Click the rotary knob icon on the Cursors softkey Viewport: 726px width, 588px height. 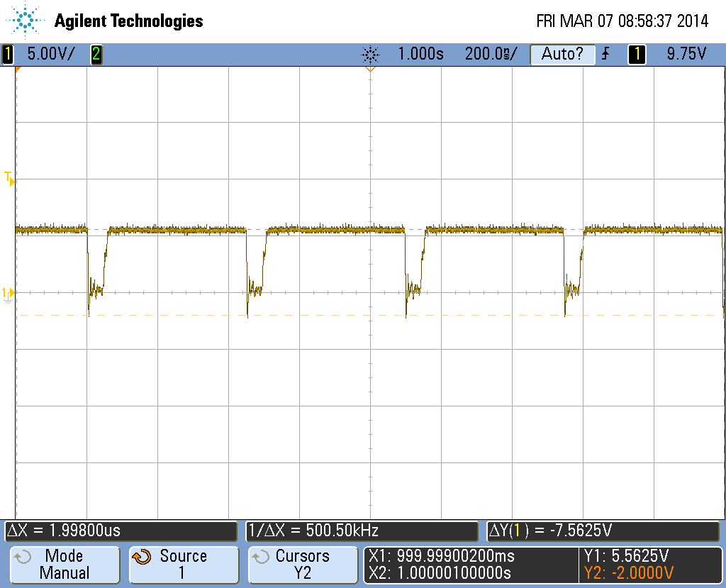click(261, 557)
